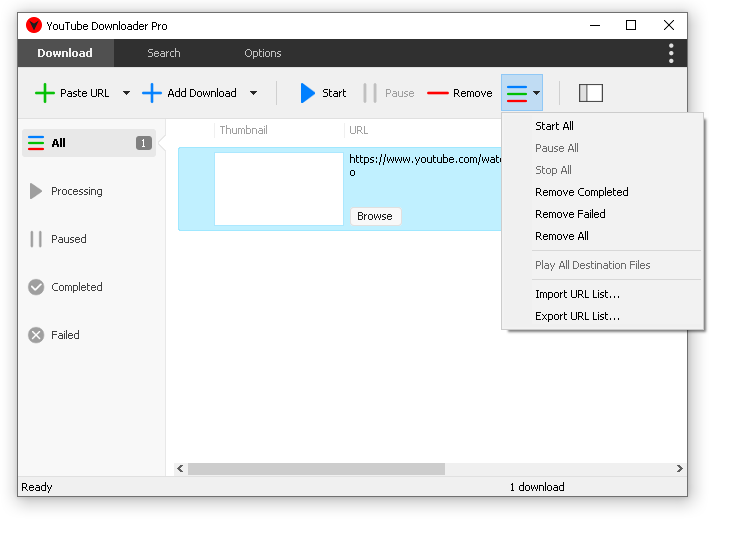Choose Import URL List from menu
756x541 pixels.
point(603,294)
